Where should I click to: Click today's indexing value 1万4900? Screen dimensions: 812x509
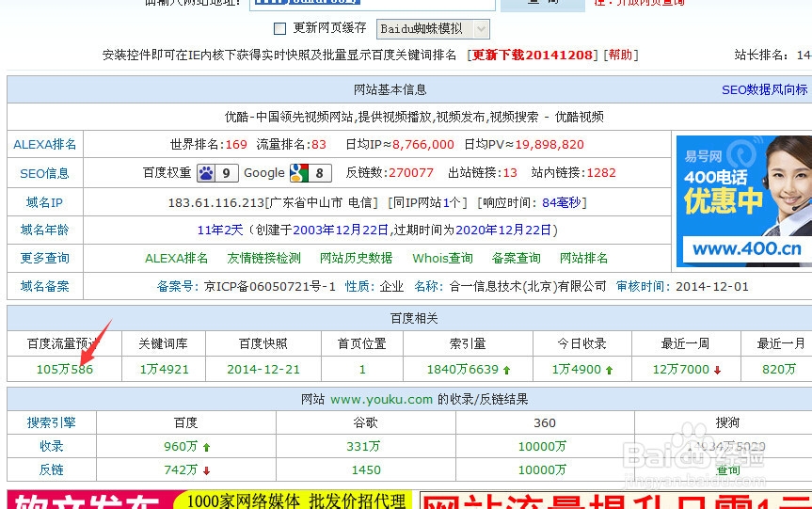pyautogui.click(x=577, y=369)
